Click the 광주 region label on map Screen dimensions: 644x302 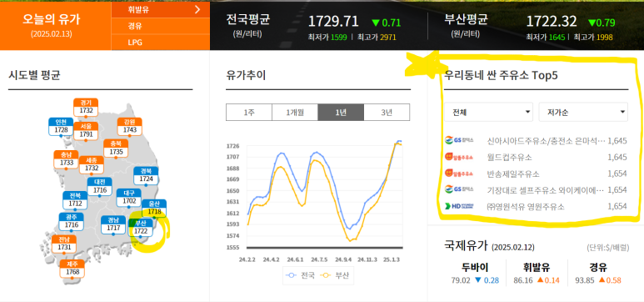(x=72, y=222)
